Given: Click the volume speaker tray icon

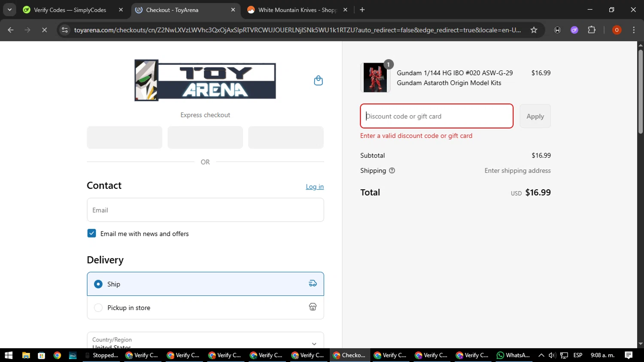Looking at the screenshot, I should pos(552,355).
